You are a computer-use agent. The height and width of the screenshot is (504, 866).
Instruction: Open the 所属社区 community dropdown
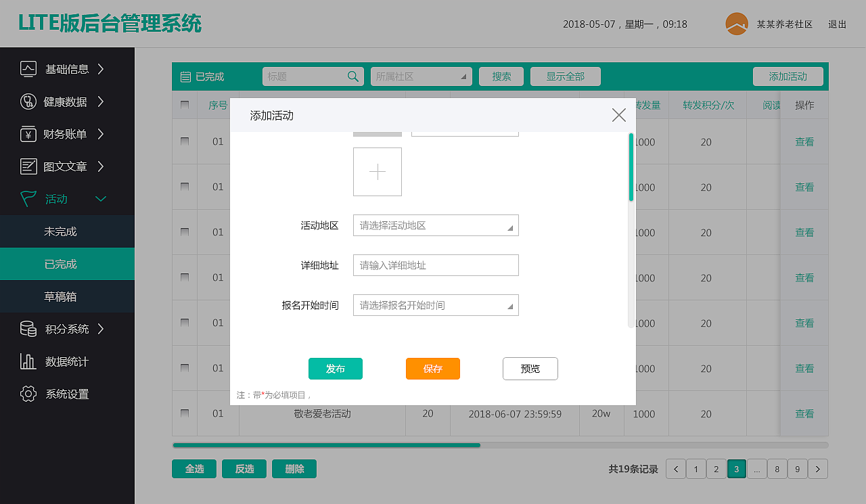421,76
